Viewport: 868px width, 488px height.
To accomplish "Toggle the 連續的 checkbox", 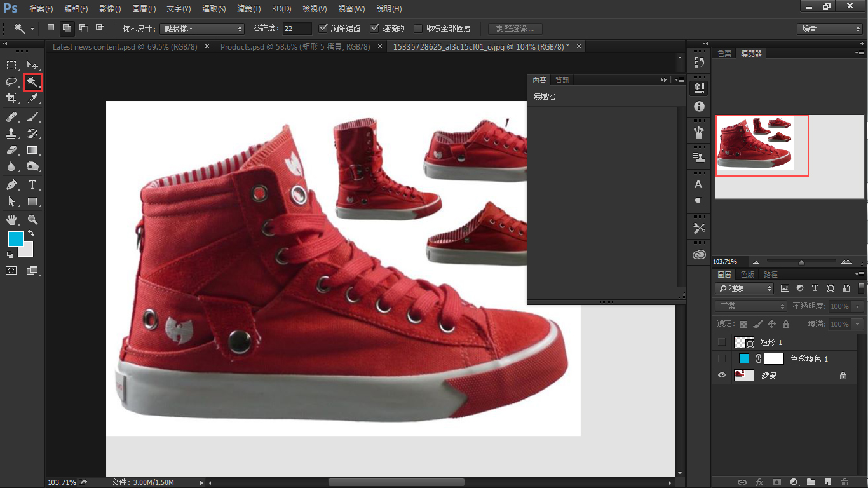I will tap(375, 29).
